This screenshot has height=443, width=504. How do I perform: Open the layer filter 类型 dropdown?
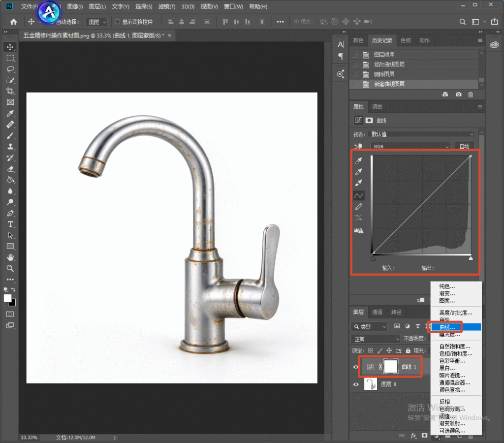click(369, 327)
